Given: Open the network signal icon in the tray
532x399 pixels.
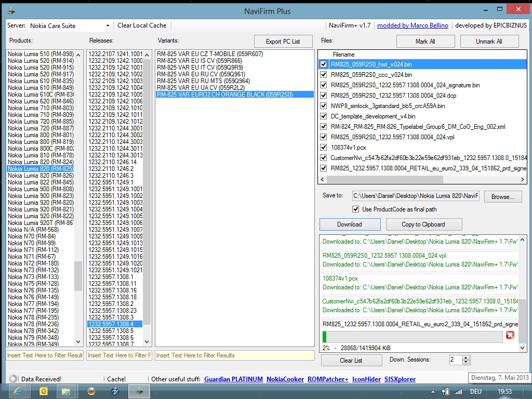Looking at the screenshot, I should pyautogui.click(x=458, y=392).
